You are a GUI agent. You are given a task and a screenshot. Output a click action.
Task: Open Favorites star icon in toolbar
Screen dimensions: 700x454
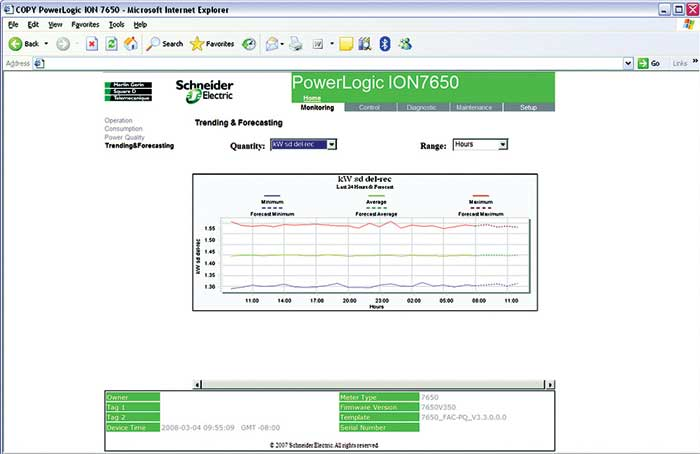point(197,44)
